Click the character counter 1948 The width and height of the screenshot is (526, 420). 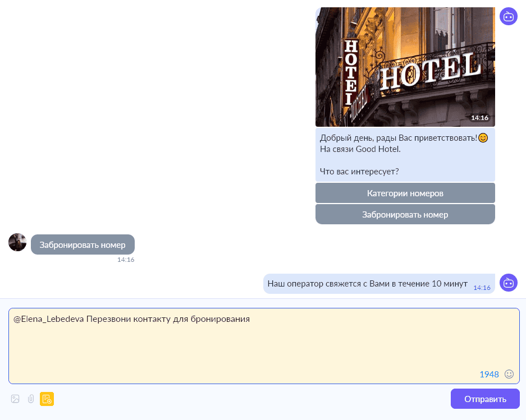click(x=489, y=374)
